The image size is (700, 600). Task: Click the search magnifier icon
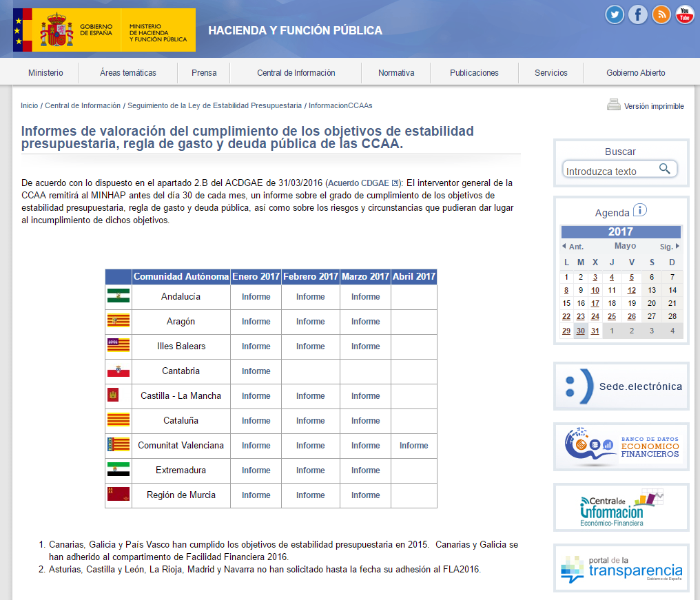click(664, 169)
